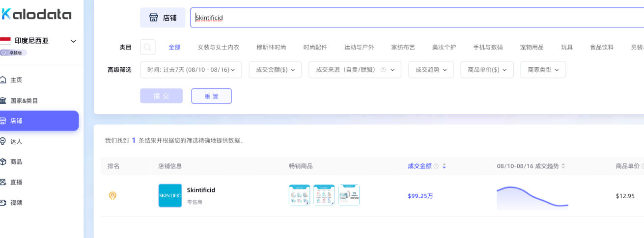644x238 pixels.
Task: Open the 成交金额($) filter dropdown
Action: [275, 70]
